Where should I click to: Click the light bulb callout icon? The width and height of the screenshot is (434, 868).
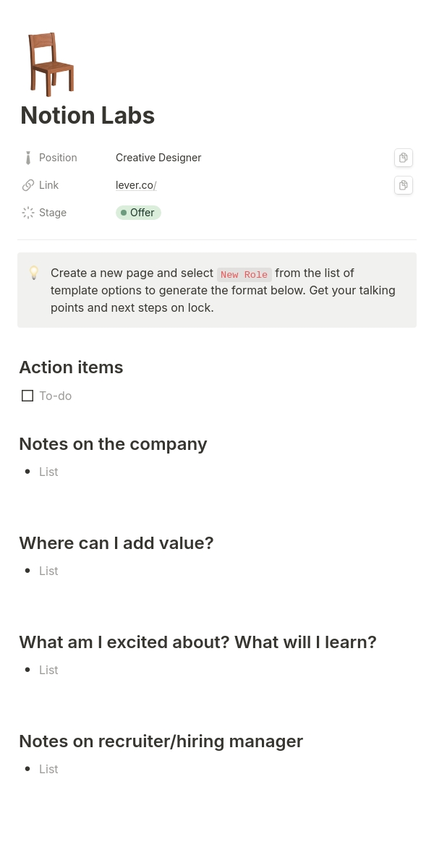34,273
